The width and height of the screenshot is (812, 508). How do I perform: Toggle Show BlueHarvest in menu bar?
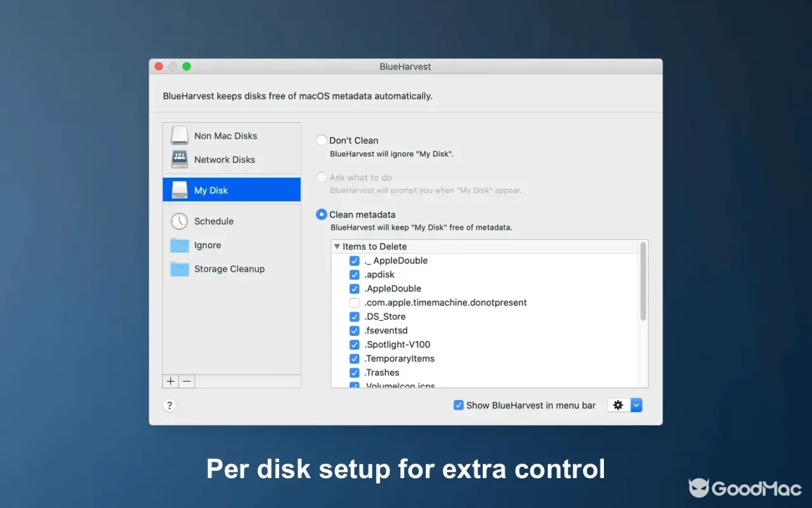(459, 405)
